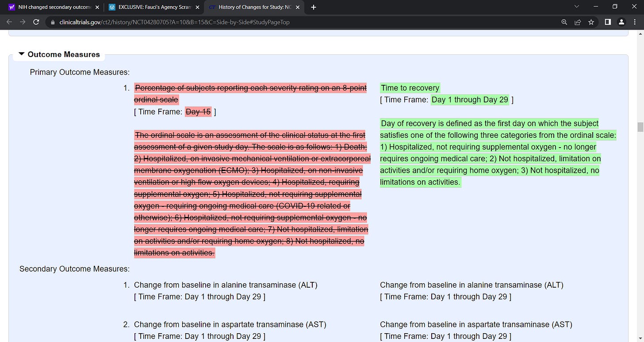Share this page via share icon
This screenshot has width=644, height=342.
(577, 22)
